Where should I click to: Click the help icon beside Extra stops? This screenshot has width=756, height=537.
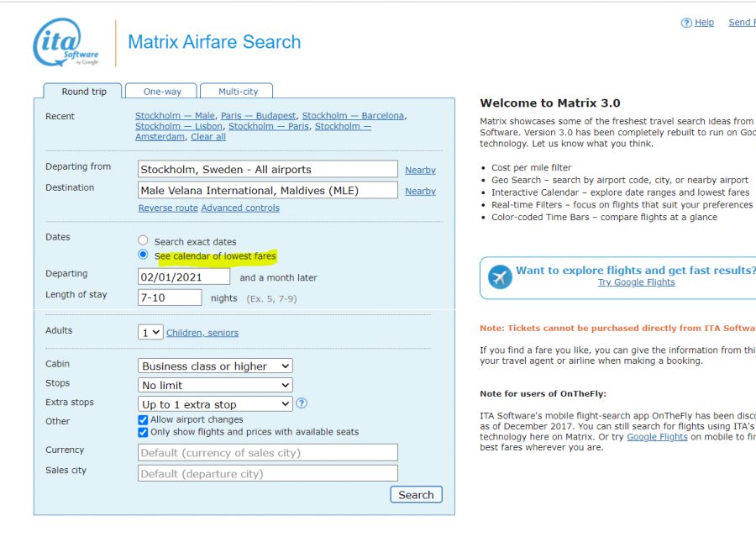point(302,403)
